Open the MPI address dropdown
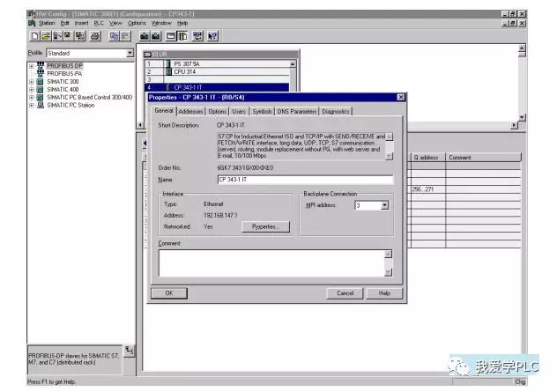This screenshot has height=392, width=557. click(x=384, y=205)
